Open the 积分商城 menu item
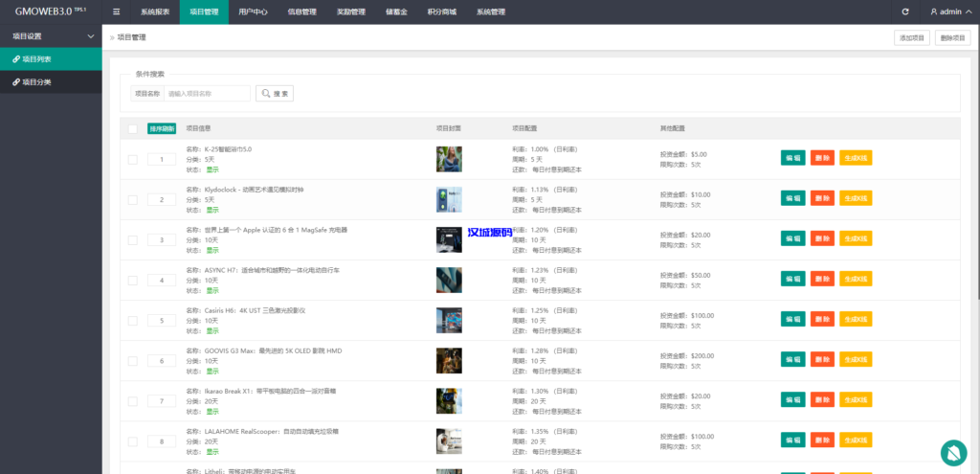 click(441, 11)
